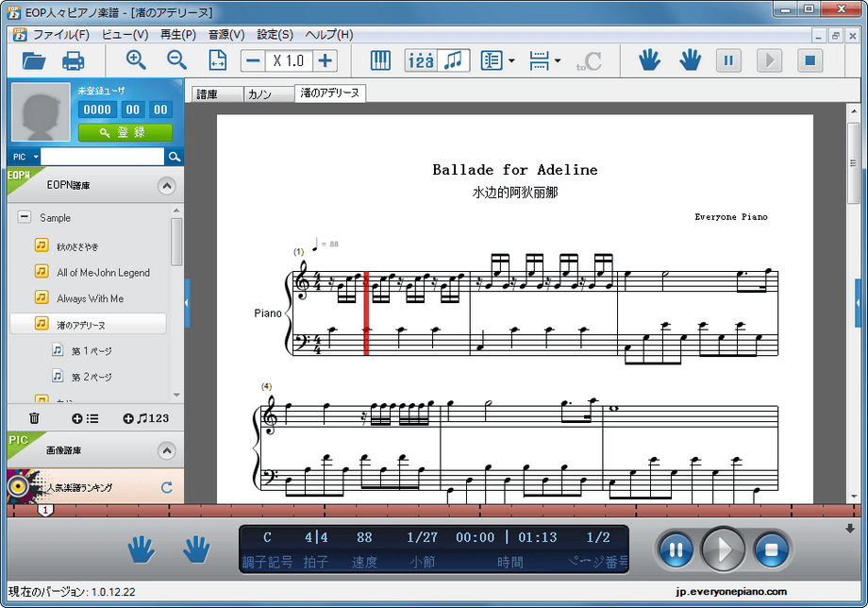Screen dimensions: 868x608
Task: Collapse the EOPN譜庫 panel
Action: (x=167, y=185)
